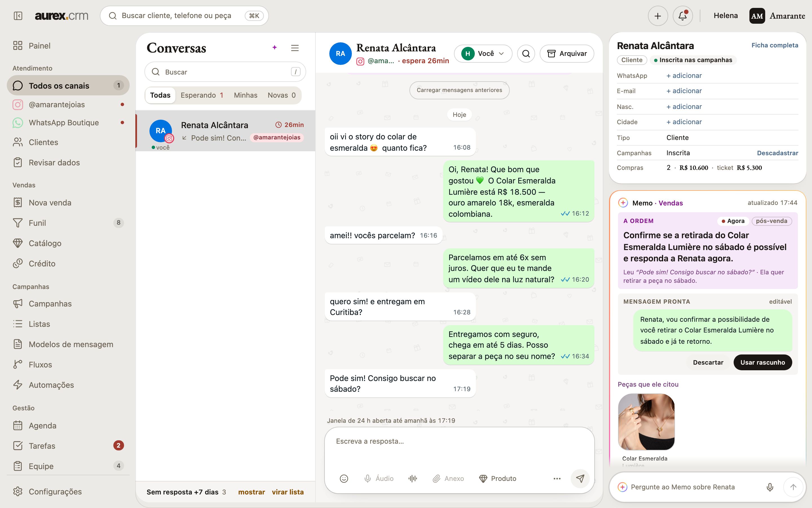Start a Nova venda

(68, 203)
